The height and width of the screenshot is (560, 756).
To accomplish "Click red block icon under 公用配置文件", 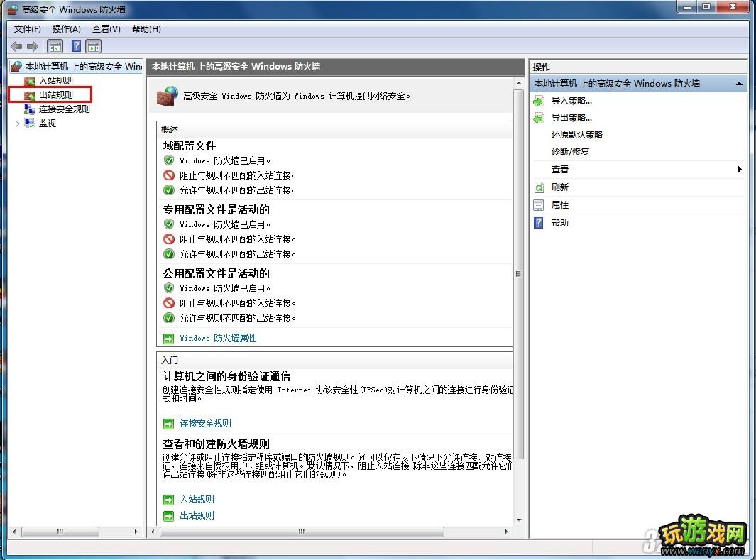I will [169, 303].
